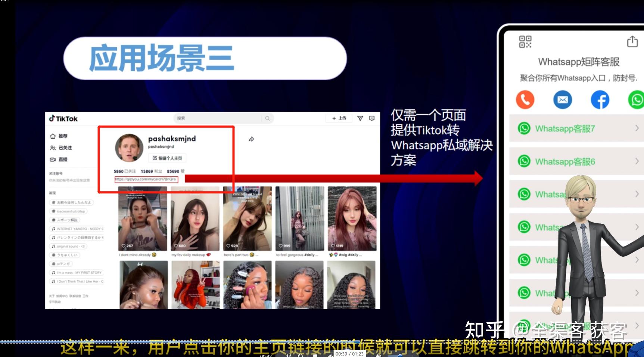This screenshot has height=357, width=644.
Task: Click the share arrow beside the profile
Action: point(251,139)
